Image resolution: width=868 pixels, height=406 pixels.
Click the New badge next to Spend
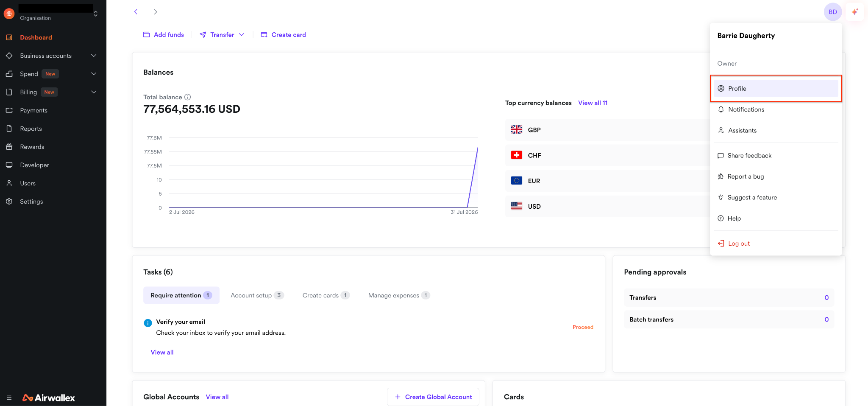(x=50, y=74)
